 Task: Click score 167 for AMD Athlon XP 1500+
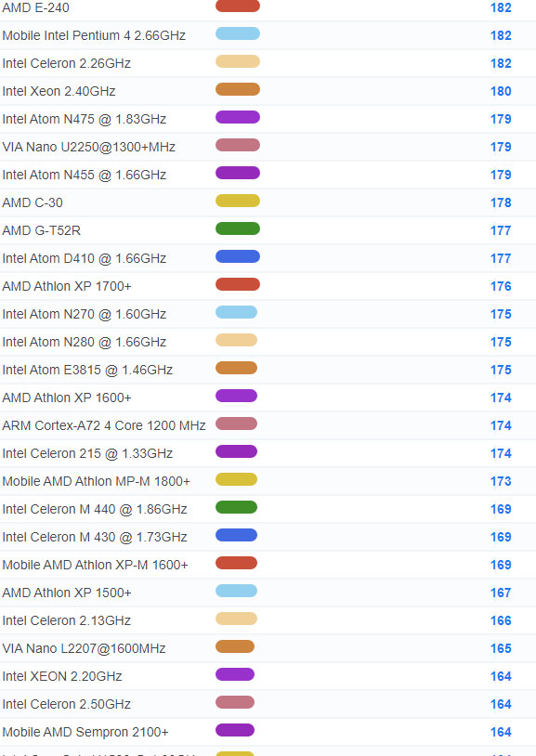coord(501,593)
